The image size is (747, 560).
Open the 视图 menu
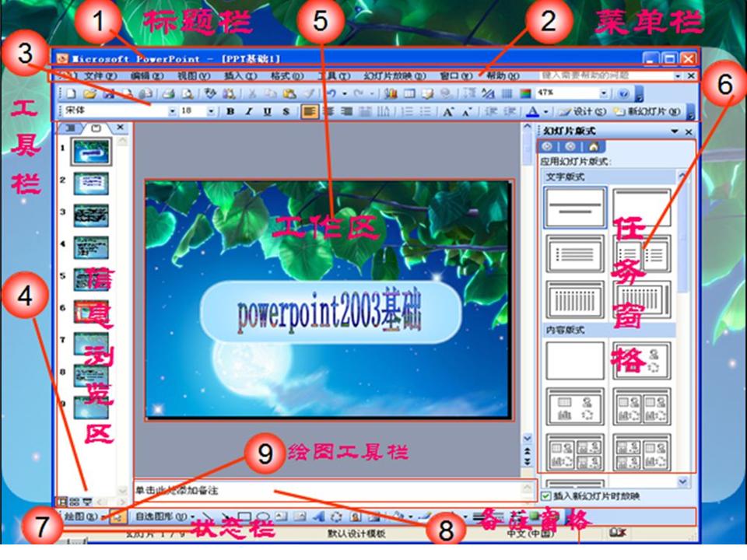(x=194, y=75)
